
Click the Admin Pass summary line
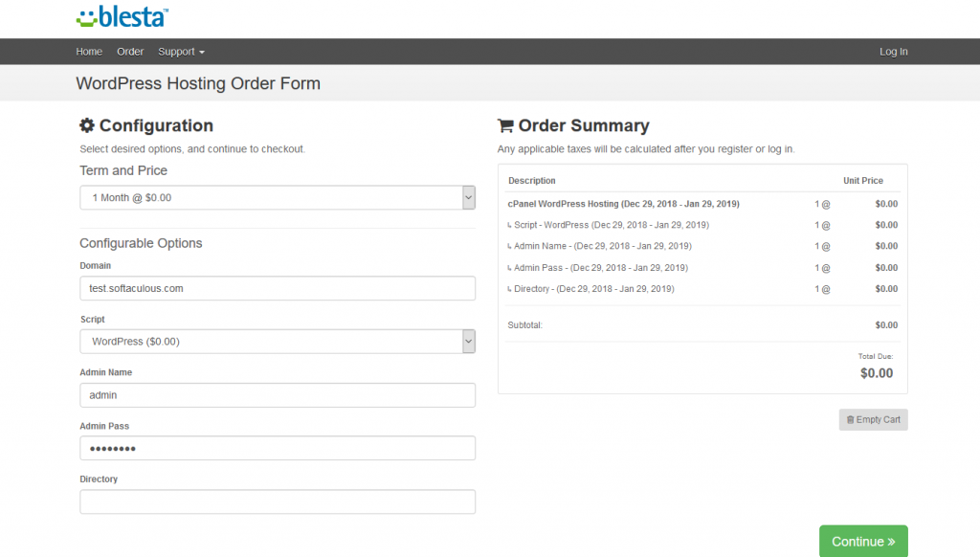point(597,268)
